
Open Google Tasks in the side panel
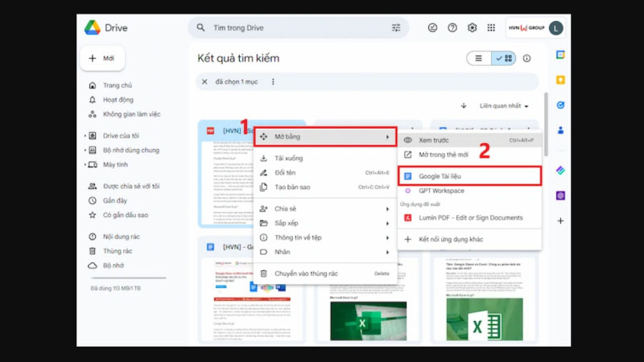560,105
